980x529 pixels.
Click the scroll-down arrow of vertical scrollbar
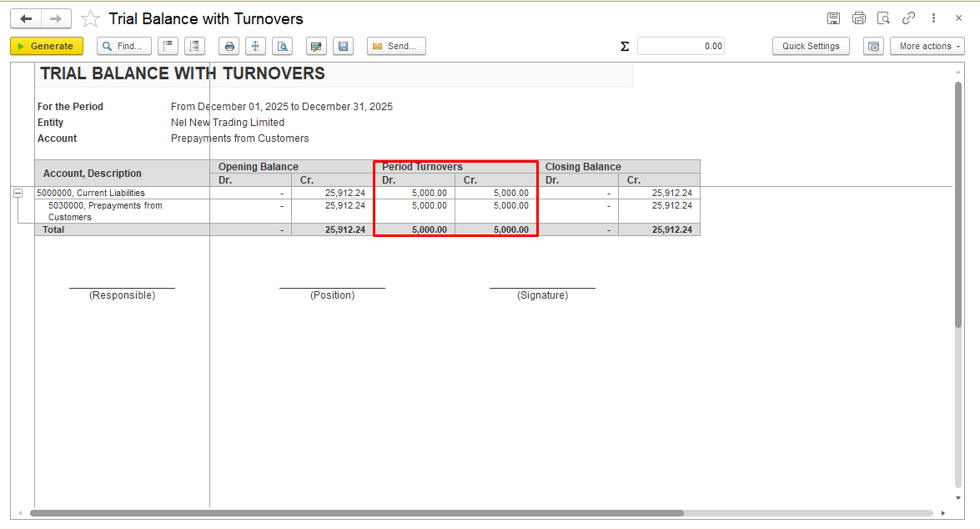point(958,498)
